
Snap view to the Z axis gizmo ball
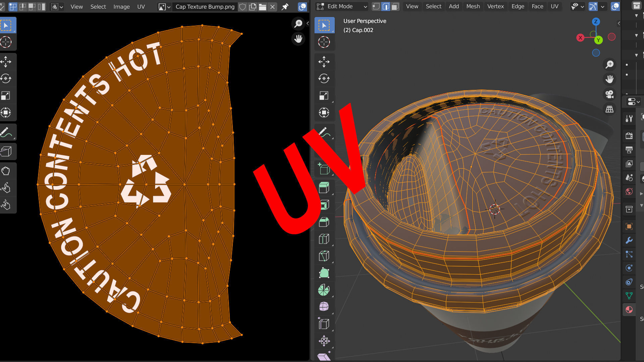pos(596,22)
